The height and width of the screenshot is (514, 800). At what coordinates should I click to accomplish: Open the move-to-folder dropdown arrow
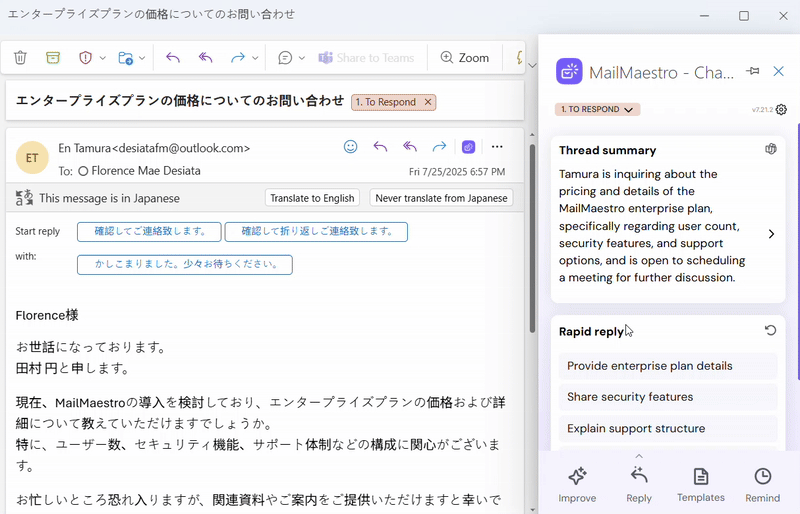pos(142,58)
